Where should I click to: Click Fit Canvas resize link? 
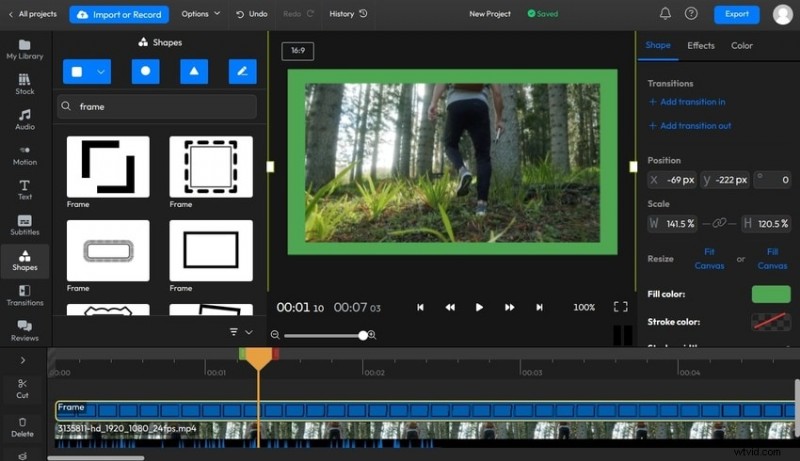point(709,259)
